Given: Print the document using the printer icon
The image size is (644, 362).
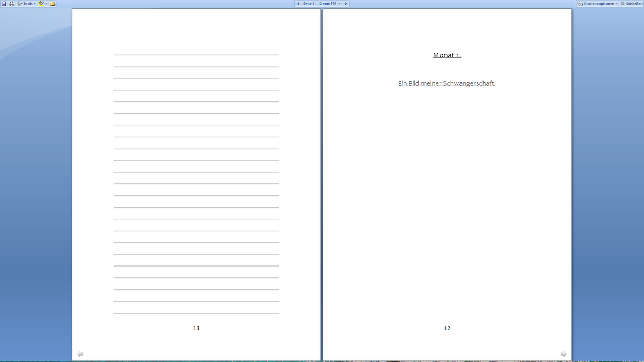Looking at the screenshot, I should 12,4.
